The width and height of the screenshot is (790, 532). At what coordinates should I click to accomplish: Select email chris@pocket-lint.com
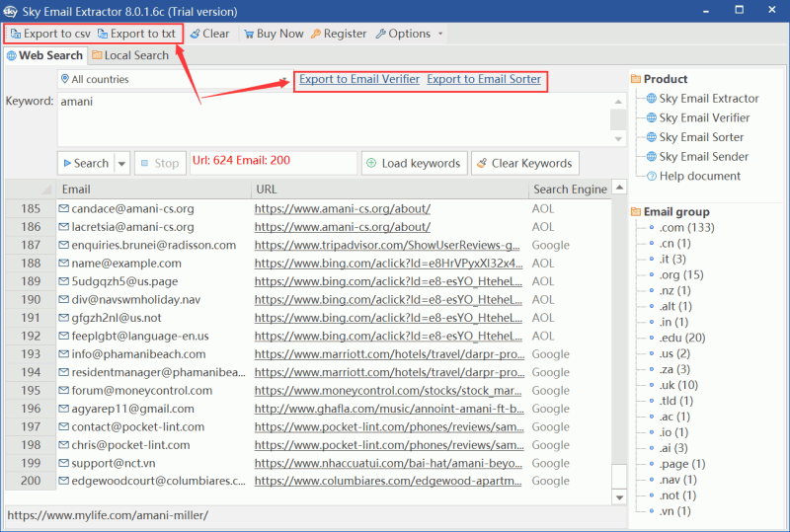131,445
